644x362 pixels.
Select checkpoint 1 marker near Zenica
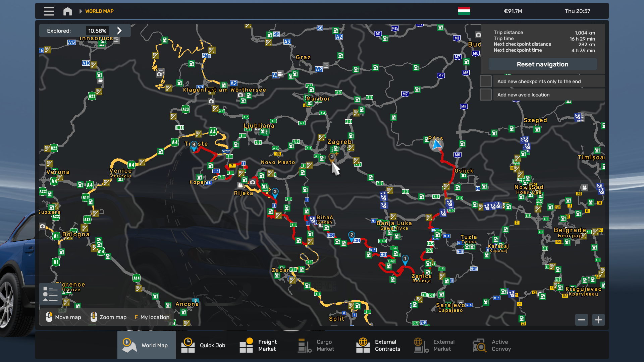405,259
